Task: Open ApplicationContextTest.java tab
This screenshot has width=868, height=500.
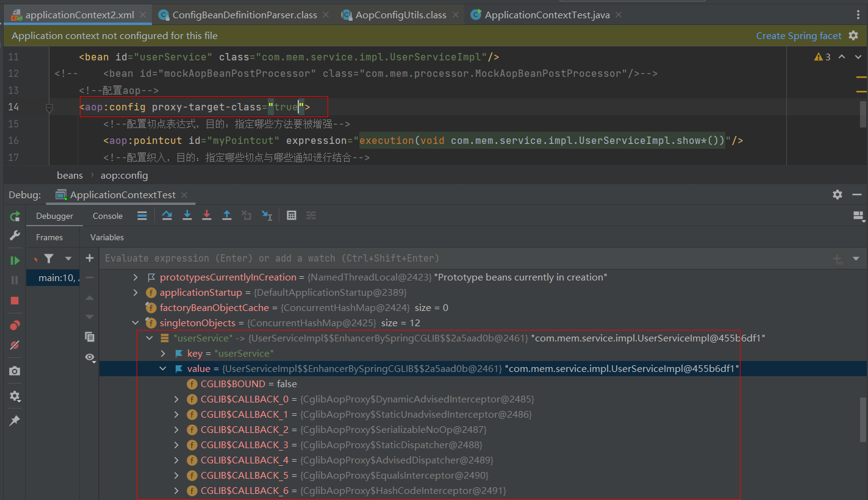Action: click(x=547, y=15)
